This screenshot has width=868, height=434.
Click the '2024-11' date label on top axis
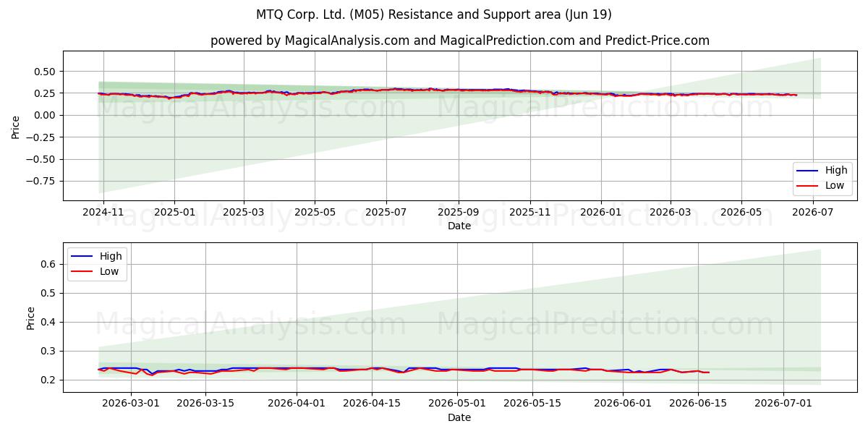pyautogui.click(x=103, y=213)
